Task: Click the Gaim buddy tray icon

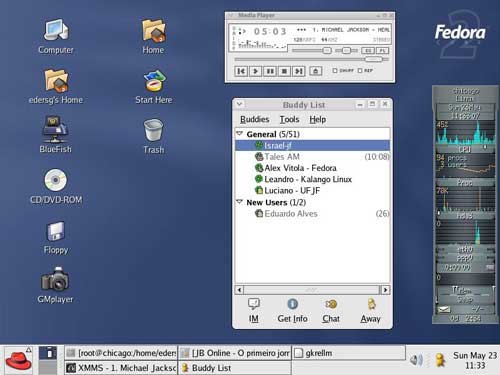Action: (x=440, y=360)
